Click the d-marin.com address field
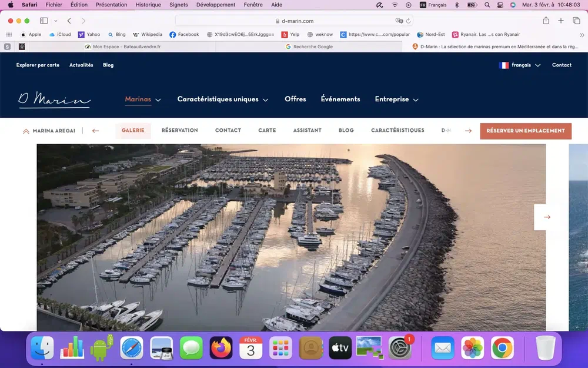Screen dimensions: 588x368 [298, 21]
